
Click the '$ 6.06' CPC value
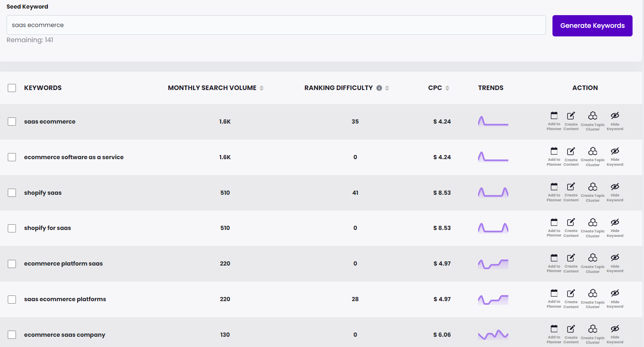pyautogui.click(x=442, y=335)
